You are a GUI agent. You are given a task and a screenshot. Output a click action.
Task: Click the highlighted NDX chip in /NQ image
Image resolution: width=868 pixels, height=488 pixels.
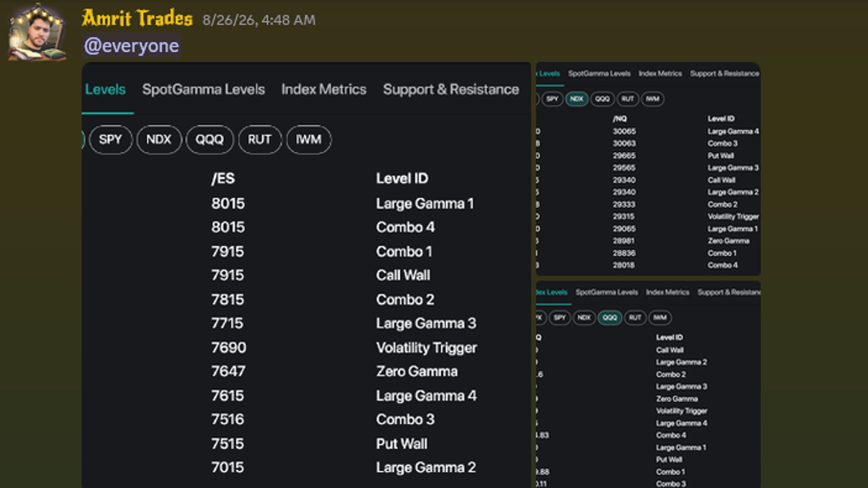point(577,99)
